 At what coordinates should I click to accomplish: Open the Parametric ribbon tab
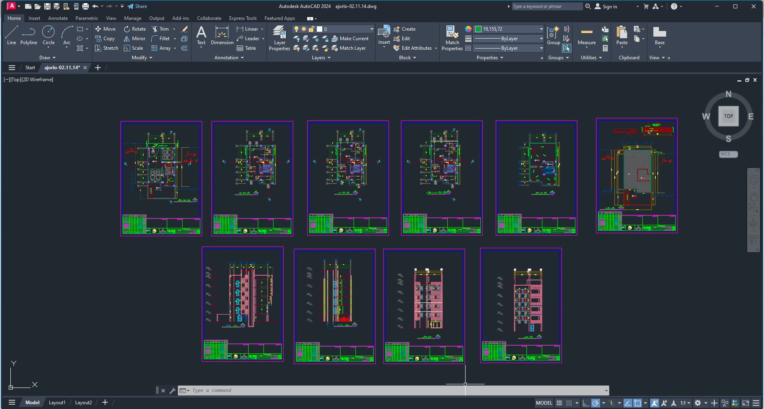(x=87, y=18)
